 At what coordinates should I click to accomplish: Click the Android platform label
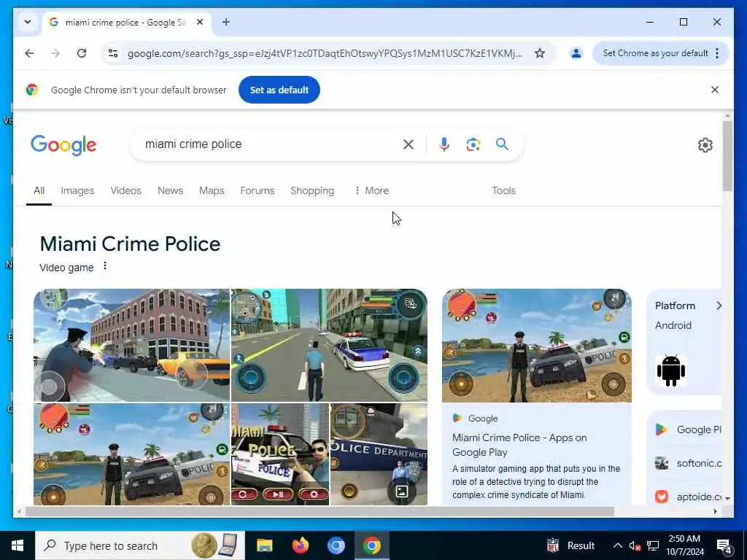[x=673, y=326]
